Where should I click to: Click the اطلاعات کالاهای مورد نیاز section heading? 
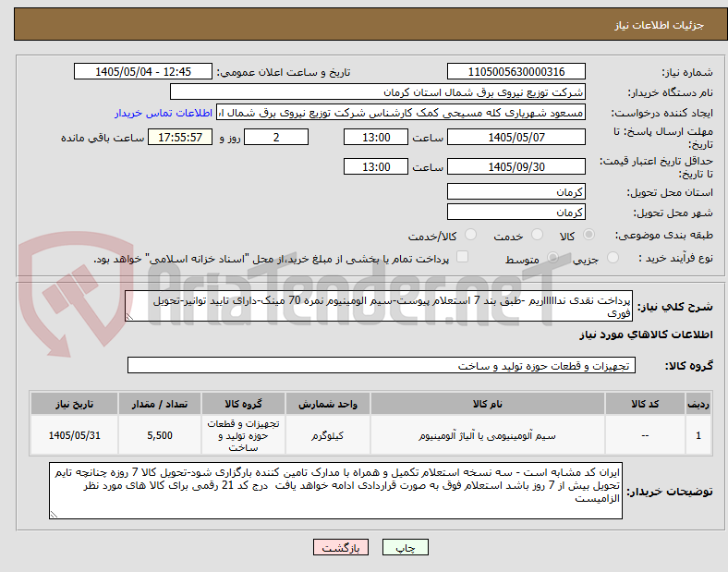(646, 335)
